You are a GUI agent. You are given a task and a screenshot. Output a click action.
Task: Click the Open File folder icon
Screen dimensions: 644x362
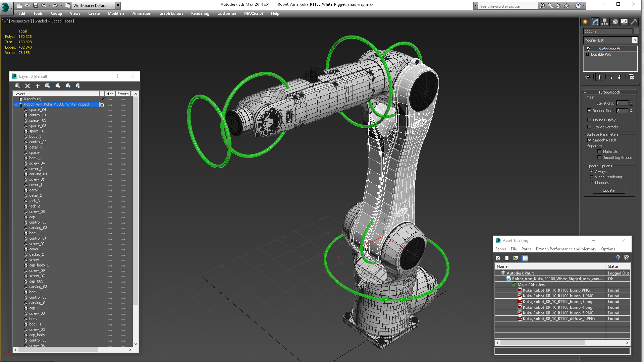coord(28,6)
